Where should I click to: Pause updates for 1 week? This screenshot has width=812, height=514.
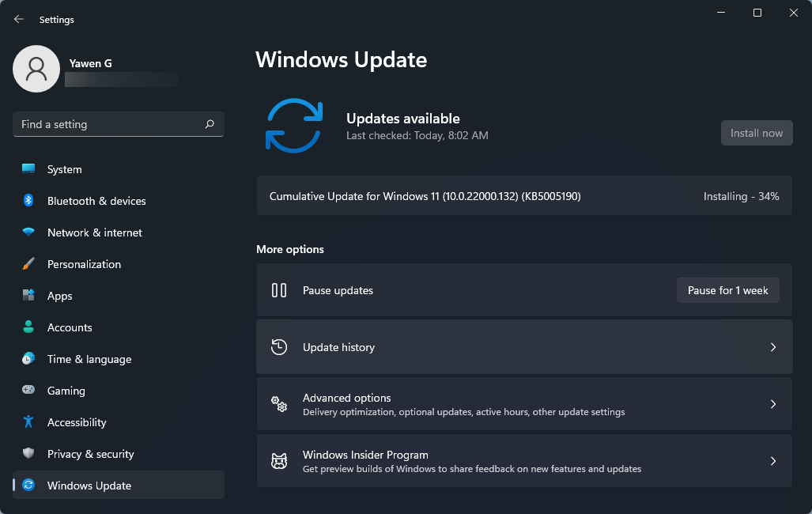click(727, 290)
